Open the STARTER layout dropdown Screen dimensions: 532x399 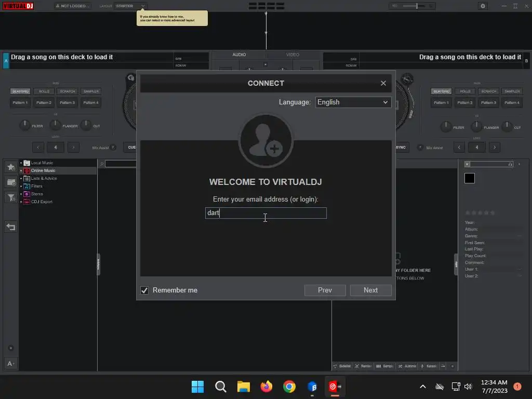coord(130,6)
